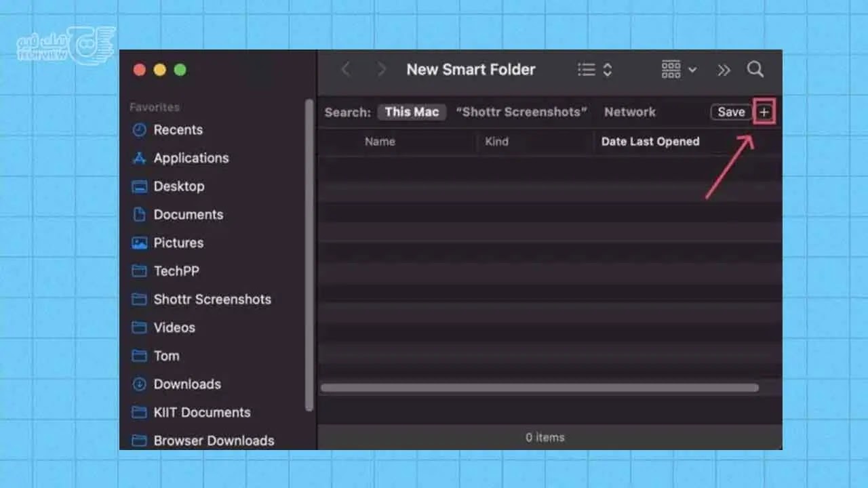Go back with the left chevron

click(x=346, y=69)
